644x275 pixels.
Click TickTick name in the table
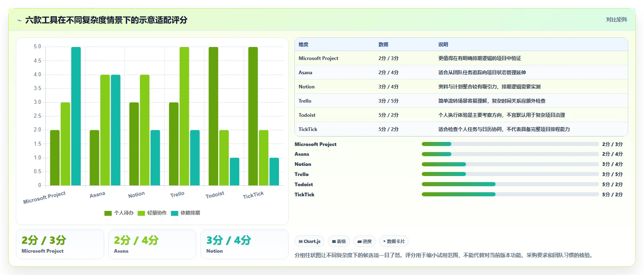click(308, 129)
